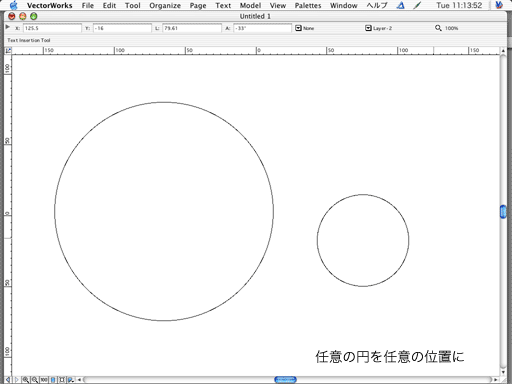The image size is (512, 384).
Task: Open the Apple menu
Action: [14, 5]
